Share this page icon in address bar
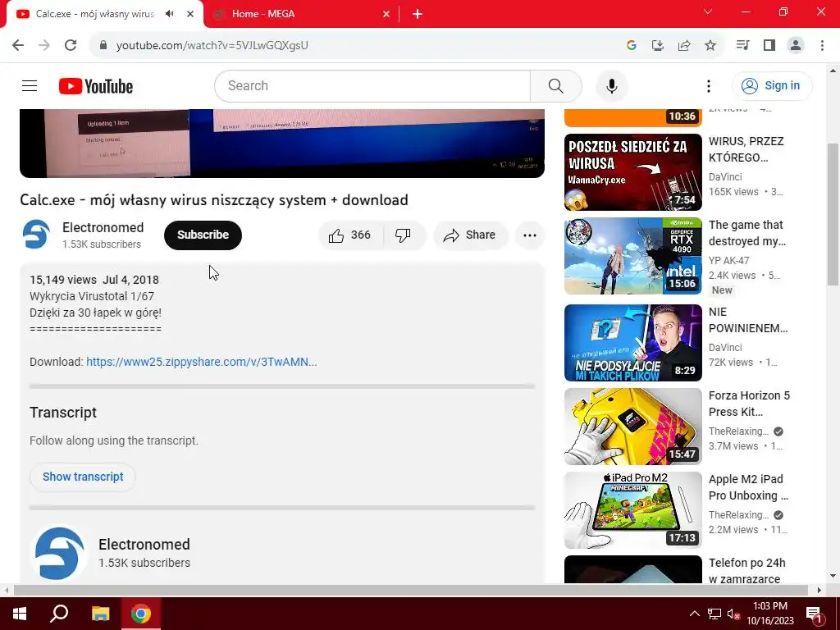Image resolution: width=840 pixels, height=630 pixels. pos(684,46)
